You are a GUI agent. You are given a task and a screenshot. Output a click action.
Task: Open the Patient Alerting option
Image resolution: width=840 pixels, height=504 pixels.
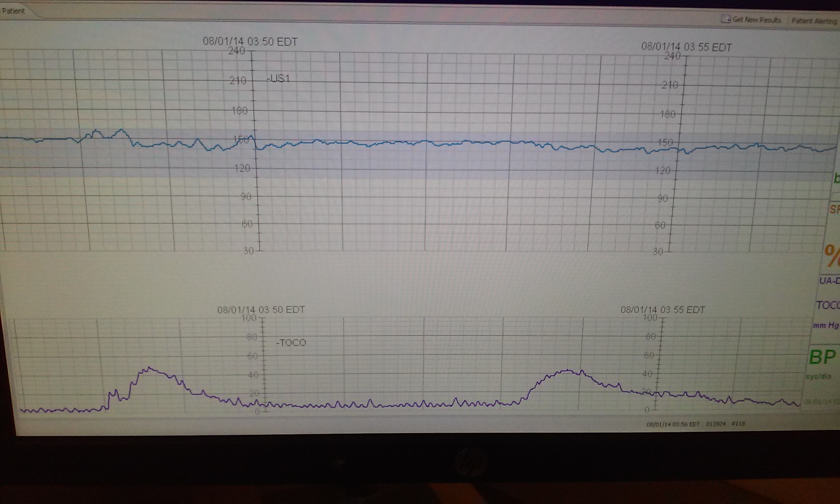[x=814, y=21]
